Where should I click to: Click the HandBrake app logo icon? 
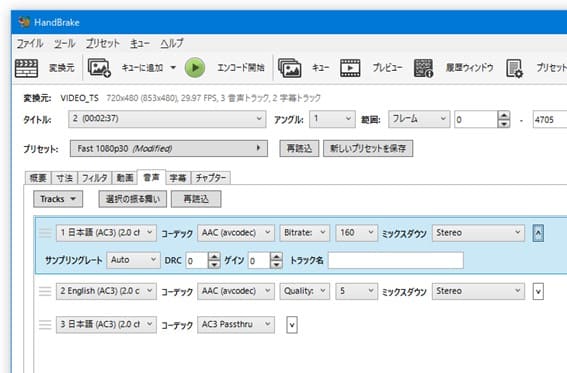pos(24,22)
